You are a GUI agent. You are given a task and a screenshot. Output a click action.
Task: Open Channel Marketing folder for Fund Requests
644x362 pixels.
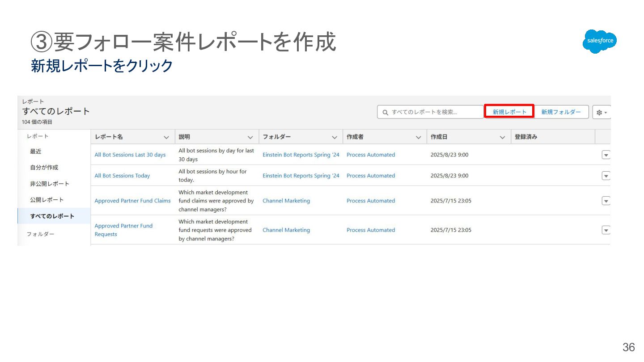[x=286, y=230]
